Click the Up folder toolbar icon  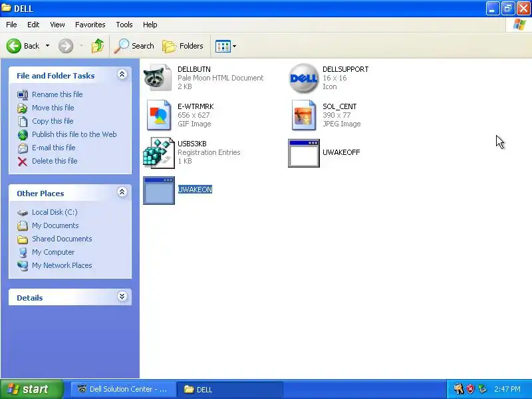[x=98, y=46]
